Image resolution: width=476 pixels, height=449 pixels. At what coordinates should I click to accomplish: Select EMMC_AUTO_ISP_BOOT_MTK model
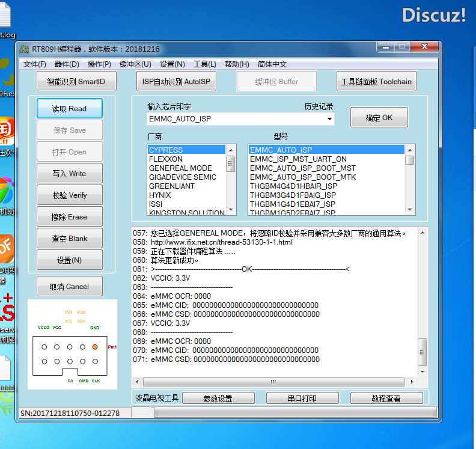tap(326, 177)
